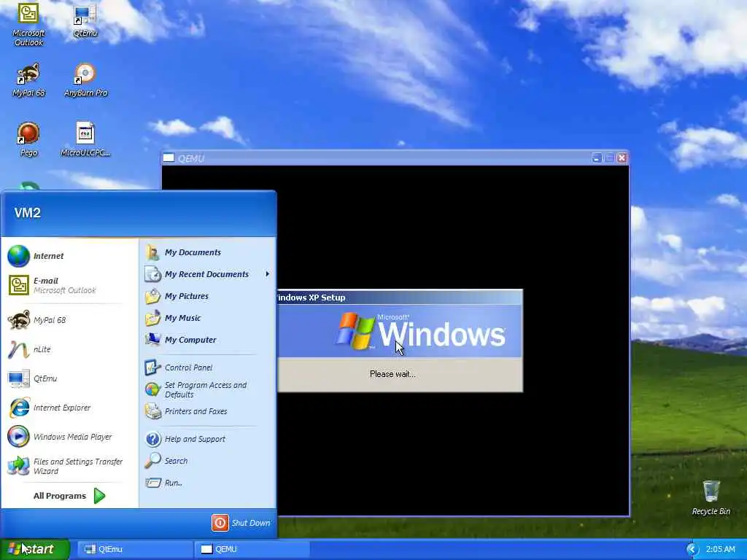The width and height of the screenshot is (747, 560).
Task: Launch MyPal 68 from the Start menu
Action: [69, 320]
